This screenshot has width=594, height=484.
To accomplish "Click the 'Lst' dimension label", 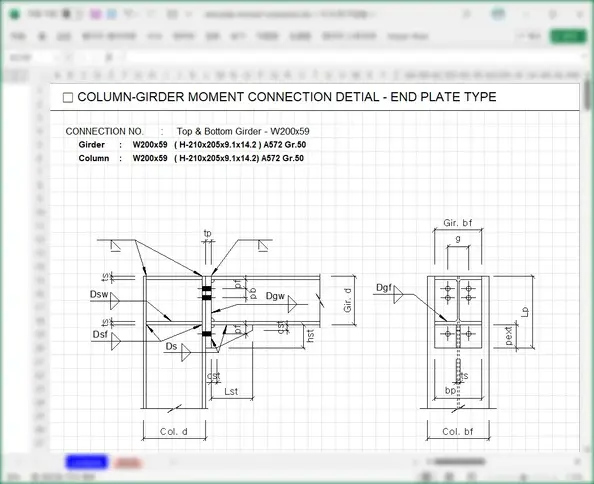I will coord(231,391).
